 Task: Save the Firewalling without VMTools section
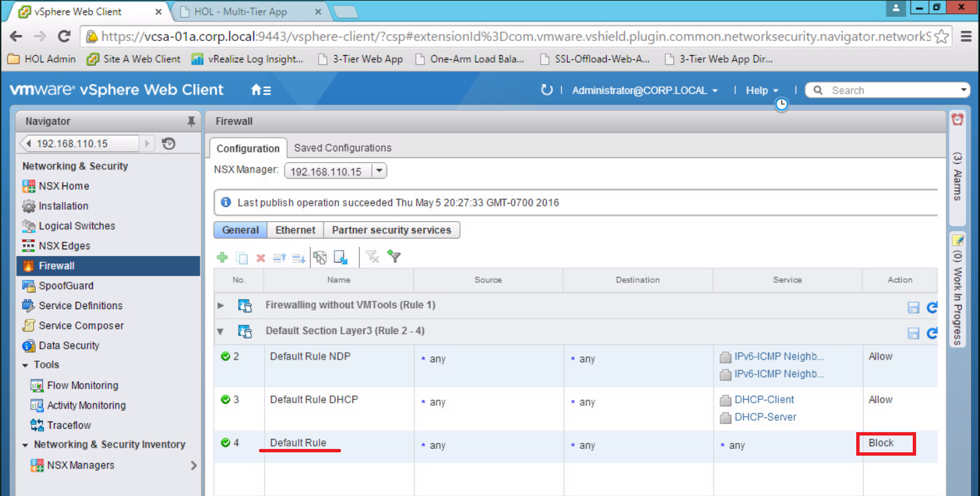coord(913,307)
